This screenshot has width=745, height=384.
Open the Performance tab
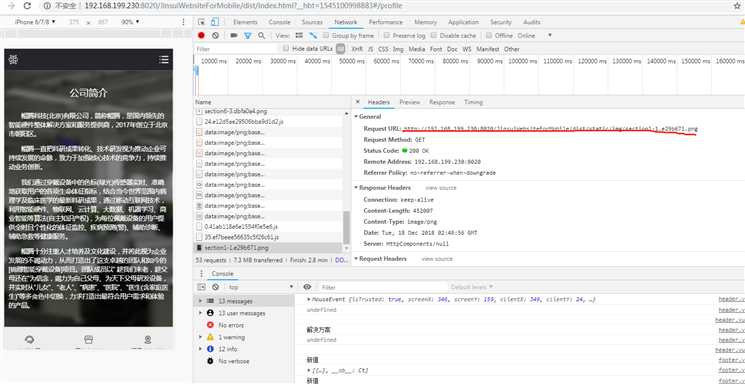pyautogui.click(x=385, y=22)
